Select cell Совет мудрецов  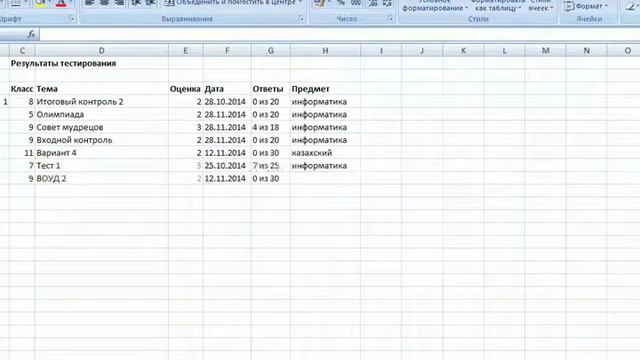click(102, 127)
